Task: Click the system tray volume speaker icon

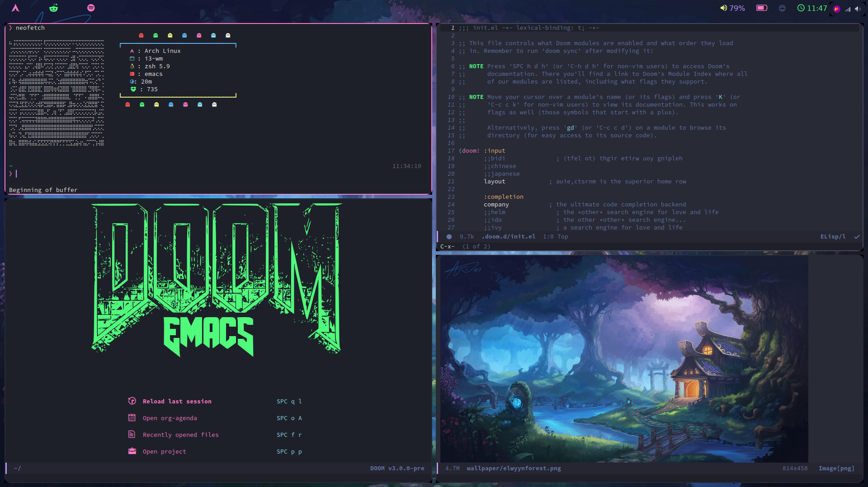Action: (x=858, y=9)
